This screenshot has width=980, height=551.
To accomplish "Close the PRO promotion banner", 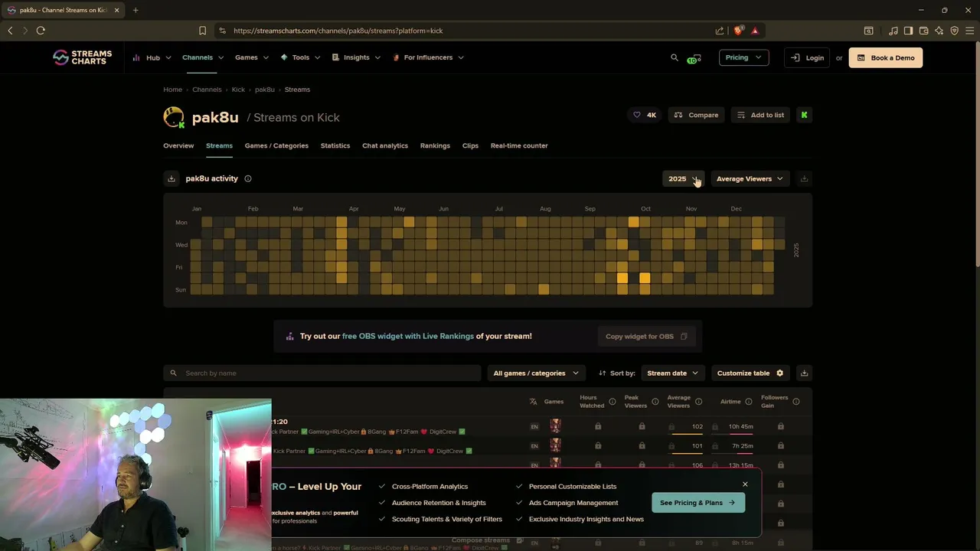I will click(x=745, y=484).
